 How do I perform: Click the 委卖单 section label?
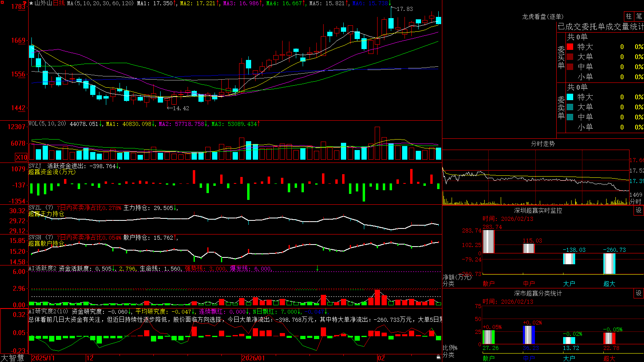(561, 107)
